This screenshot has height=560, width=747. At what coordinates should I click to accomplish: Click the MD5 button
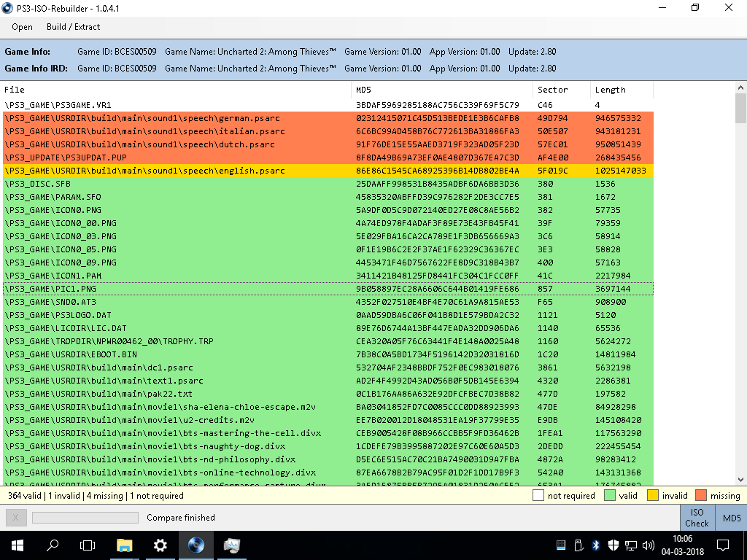731,518
